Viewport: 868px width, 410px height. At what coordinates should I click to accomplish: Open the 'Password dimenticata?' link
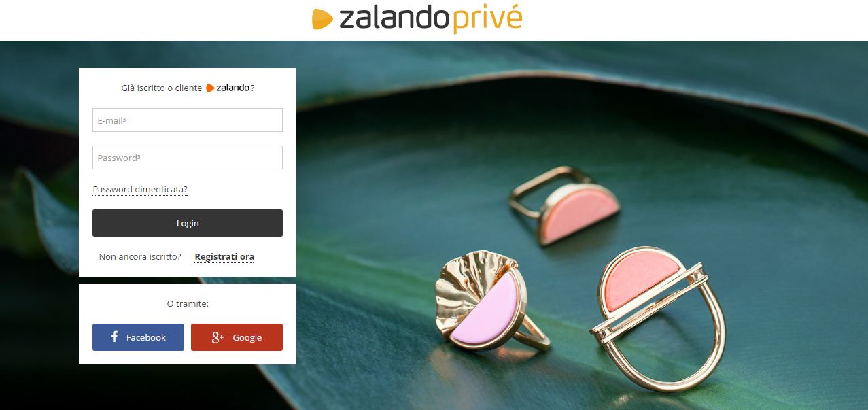pos(140,190)
